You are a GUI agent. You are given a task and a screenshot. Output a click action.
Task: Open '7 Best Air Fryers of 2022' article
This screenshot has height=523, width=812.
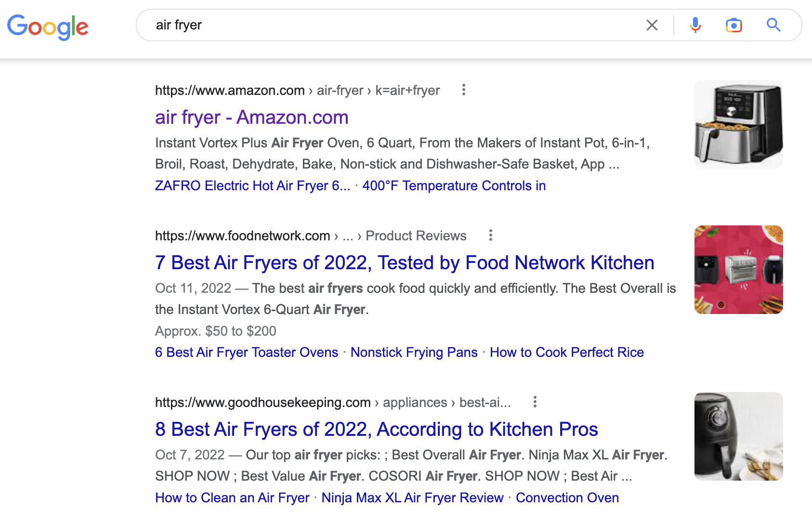404,262
